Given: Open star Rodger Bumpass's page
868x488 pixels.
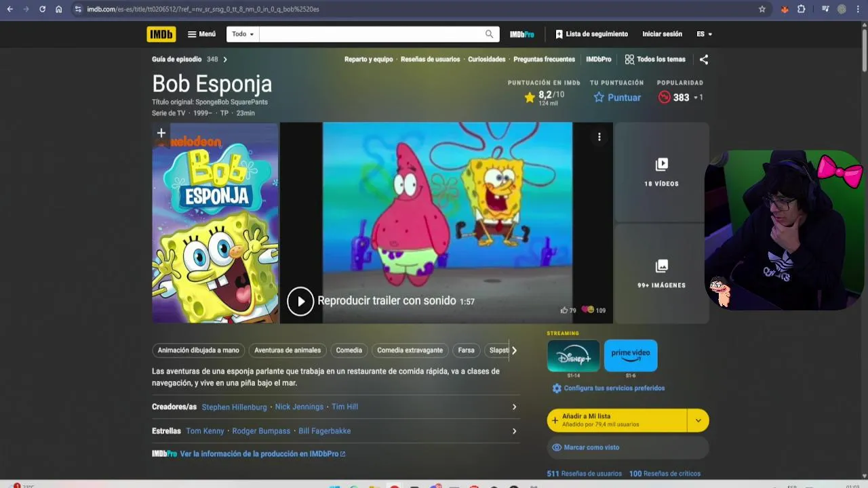Looking at the screenshot, I should pos(261,431).
